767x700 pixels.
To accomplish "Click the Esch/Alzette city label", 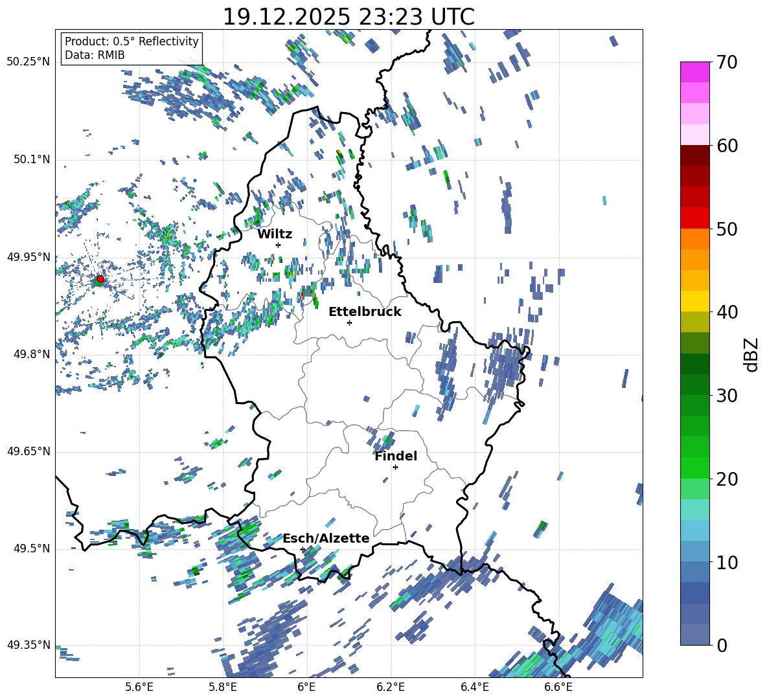I will 326,538.
